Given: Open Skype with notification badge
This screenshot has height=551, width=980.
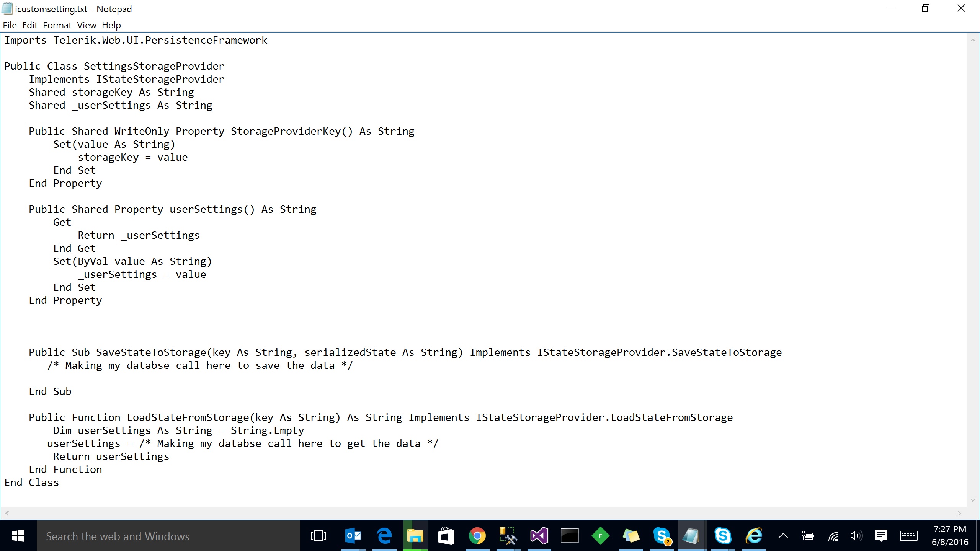Looking at the screenshot, I should (x=662, y=536).
